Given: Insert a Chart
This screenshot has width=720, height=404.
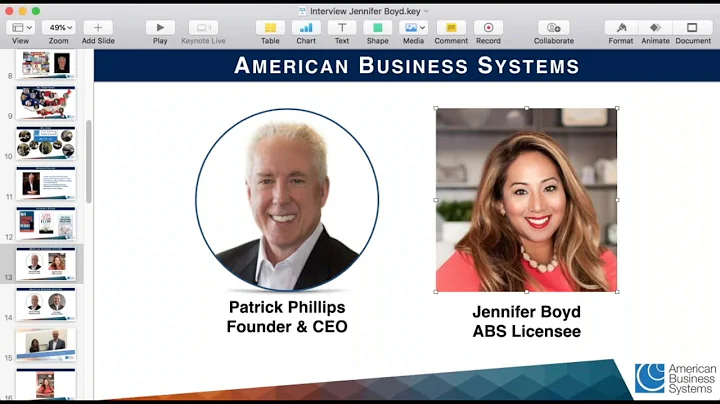Looking at the screenshot, I should tap(306, 28).
